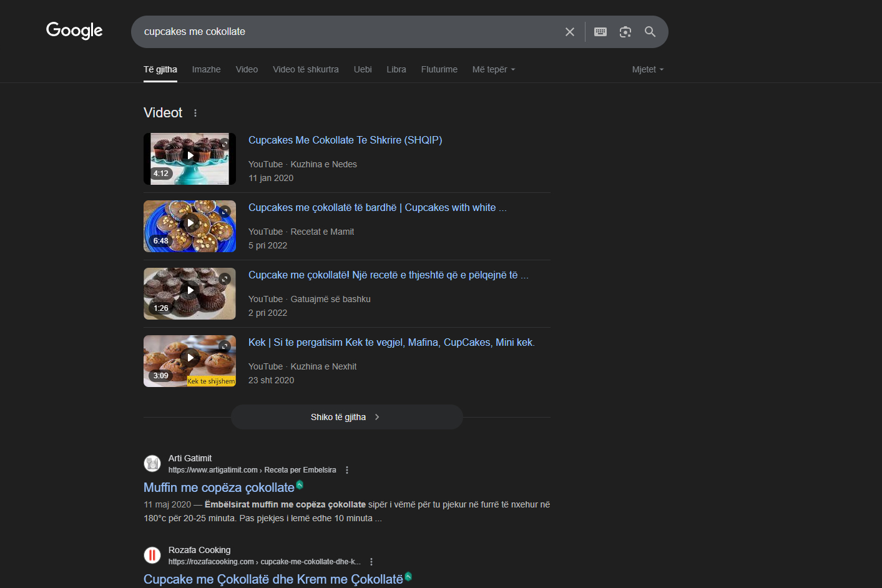Play the 6:48 white chocolate cupcakes video

pos(190,226)
